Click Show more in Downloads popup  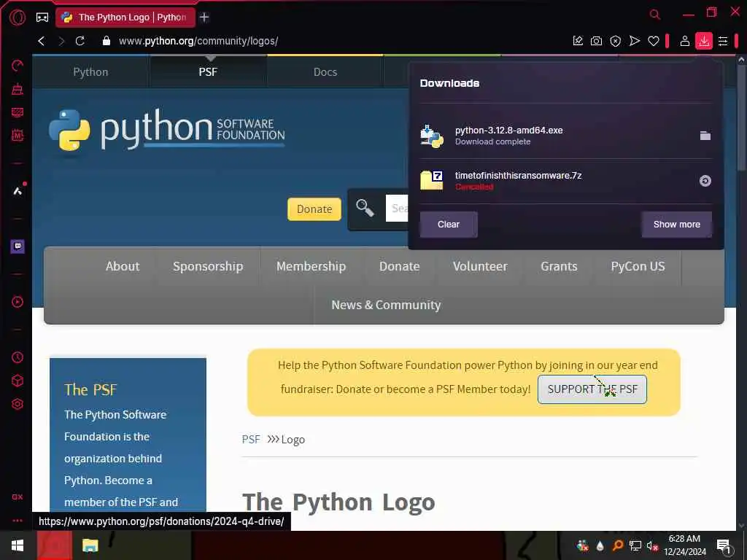pyautogui.click(x=676, y=225)
